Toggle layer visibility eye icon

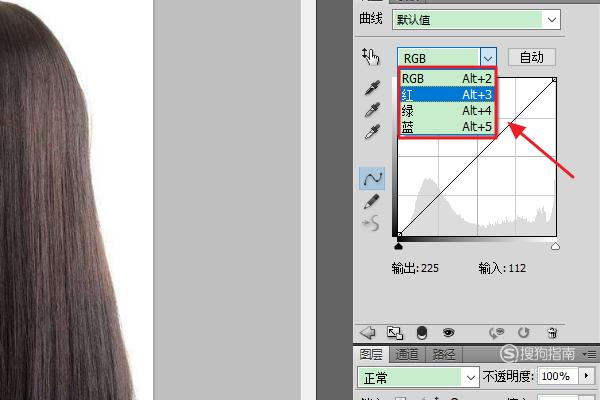[x=448, y=332]
